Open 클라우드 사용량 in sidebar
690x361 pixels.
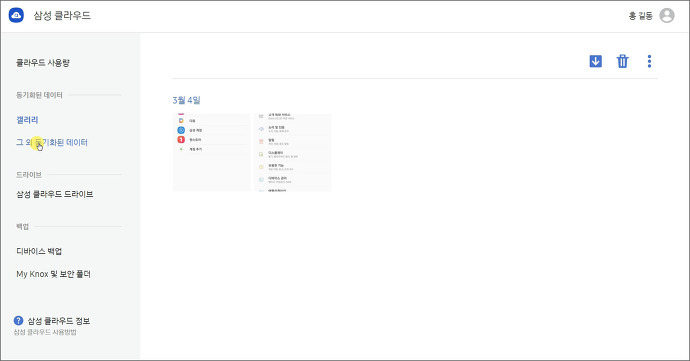pos(43,63)
